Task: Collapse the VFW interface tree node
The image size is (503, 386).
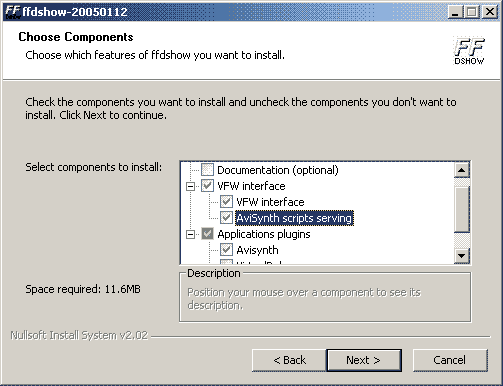Action: click(x=190, y=186)
